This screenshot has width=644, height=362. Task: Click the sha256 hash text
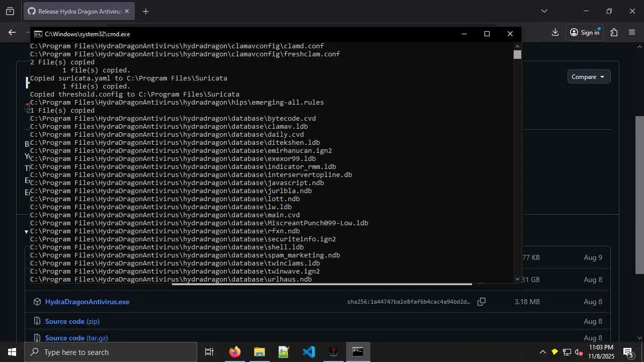pyautogui.click(x=409, y=302)
